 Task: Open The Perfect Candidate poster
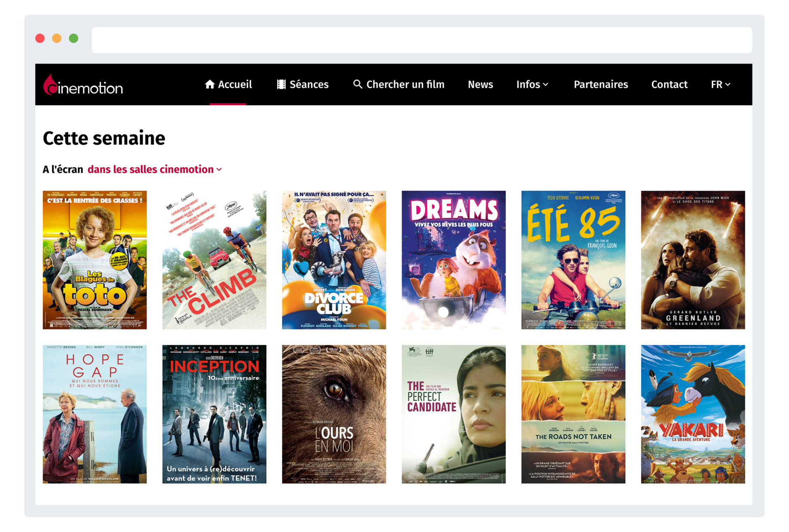click(x=454, y=414)
